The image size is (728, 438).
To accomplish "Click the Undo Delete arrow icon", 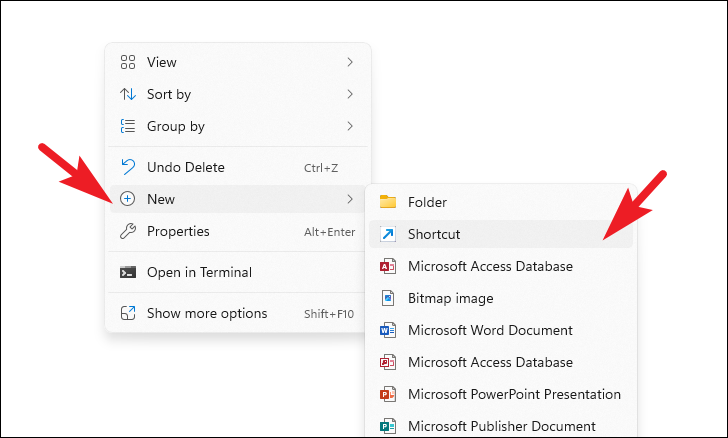I will 127,167.
